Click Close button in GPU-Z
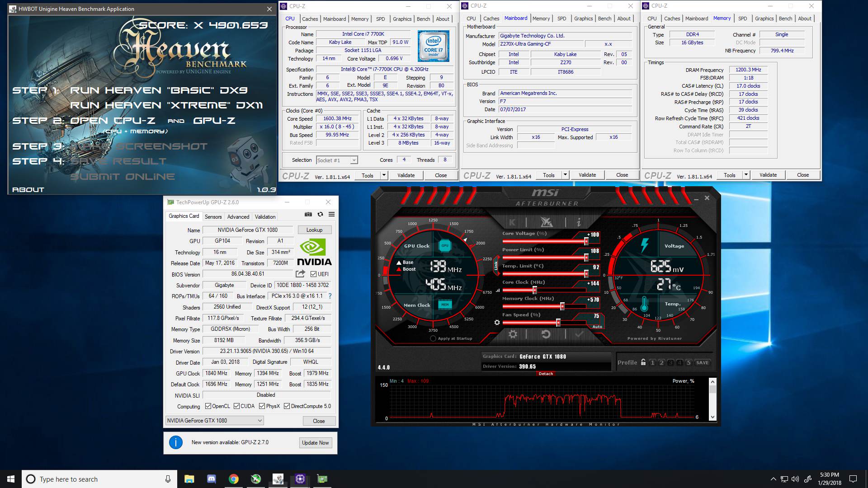The image size is (868, 488). pos(319,421)
